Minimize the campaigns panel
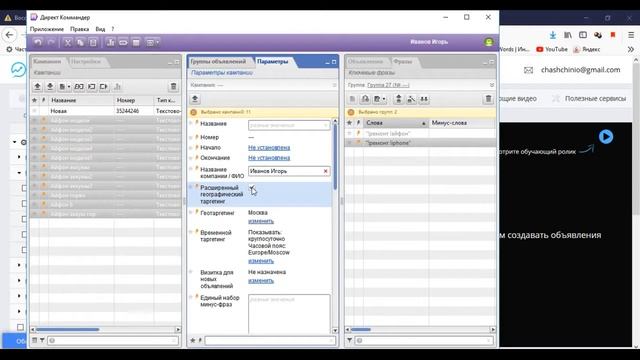640x360 pixels. click(x=170, y=62)
